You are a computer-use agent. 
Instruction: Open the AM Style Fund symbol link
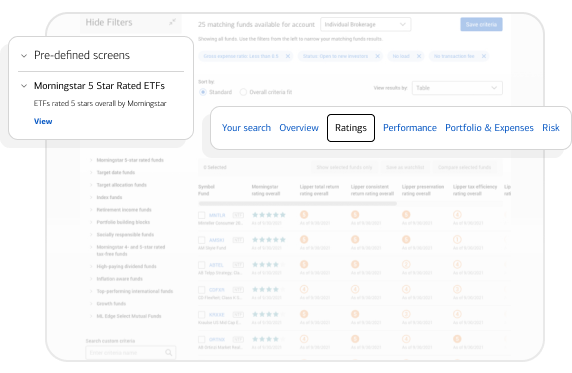[x=217, y=240]
